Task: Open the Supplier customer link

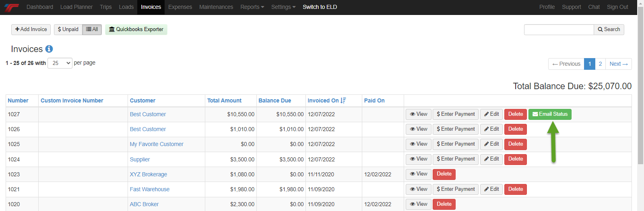Action: click(140, 159)
